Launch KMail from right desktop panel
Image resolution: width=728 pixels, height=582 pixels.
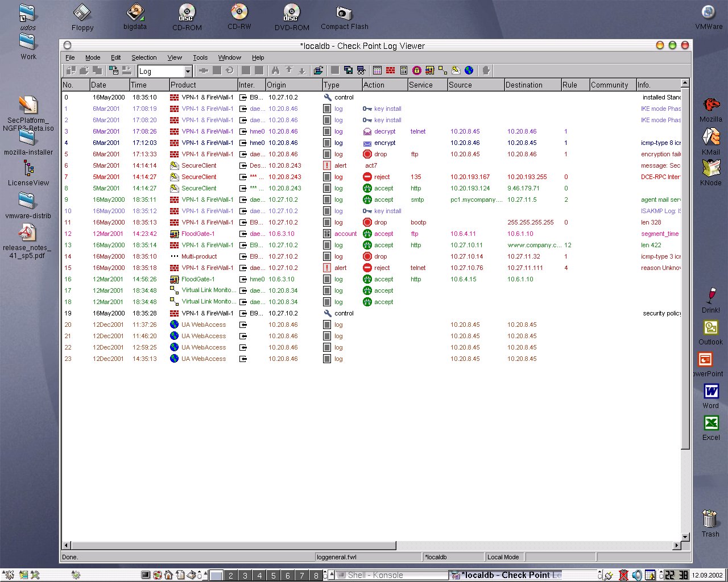711,142
